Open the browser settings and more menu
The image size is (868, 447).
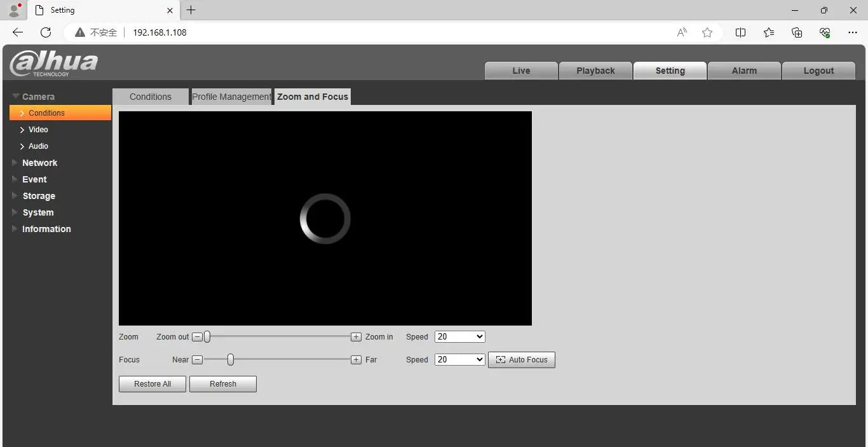(x=853, y=32)
